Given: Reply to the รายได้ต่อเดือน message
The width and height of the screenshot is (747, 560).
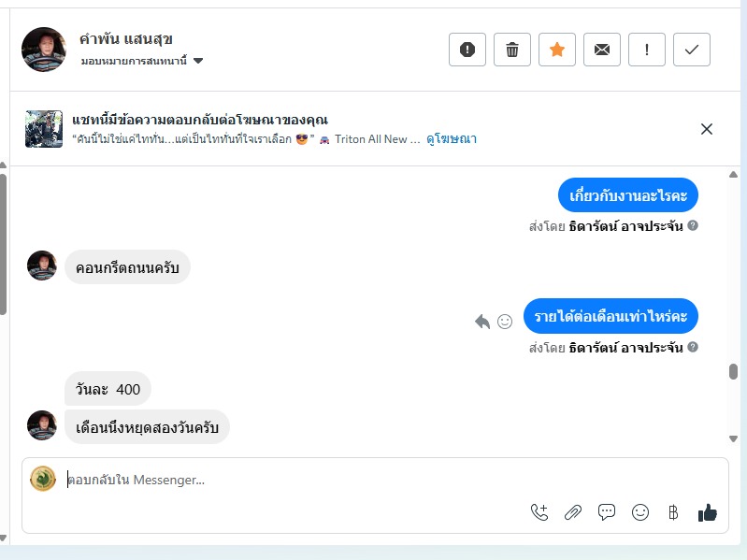Looking at the screenshot, I should tap(482, 322).
